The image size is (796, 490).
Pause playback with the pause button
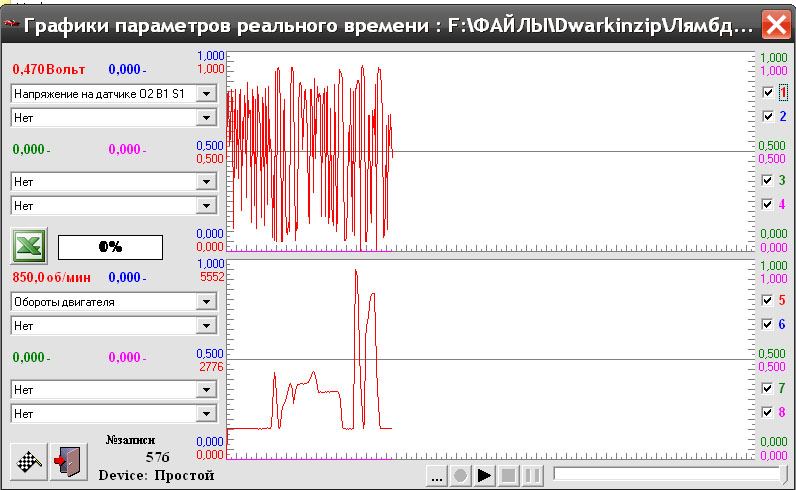pyautogui.click(x=532, y=476)
